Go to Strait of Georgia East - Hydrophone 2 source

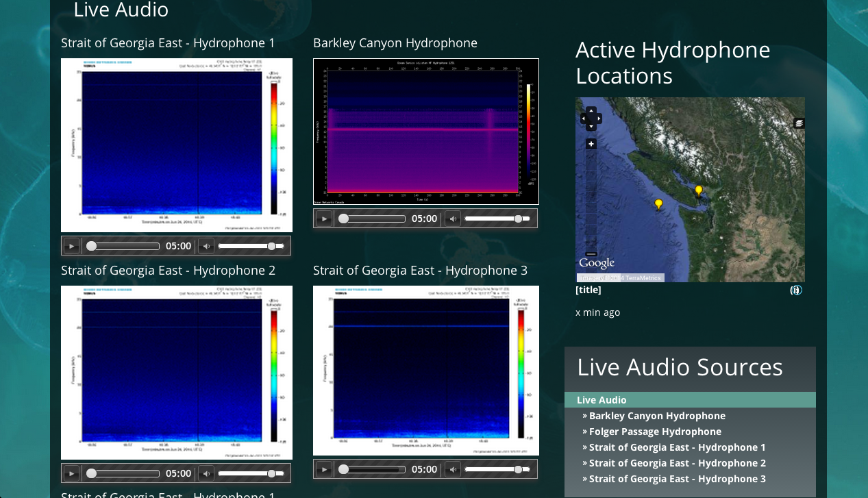click(x=677, y=463)
